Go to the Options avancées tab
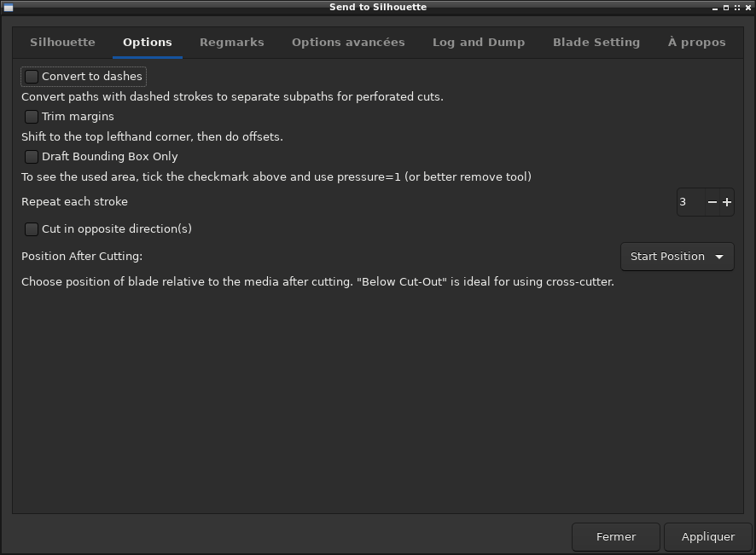This screenshot has width=756, height=555. click(x=348, y=42)
